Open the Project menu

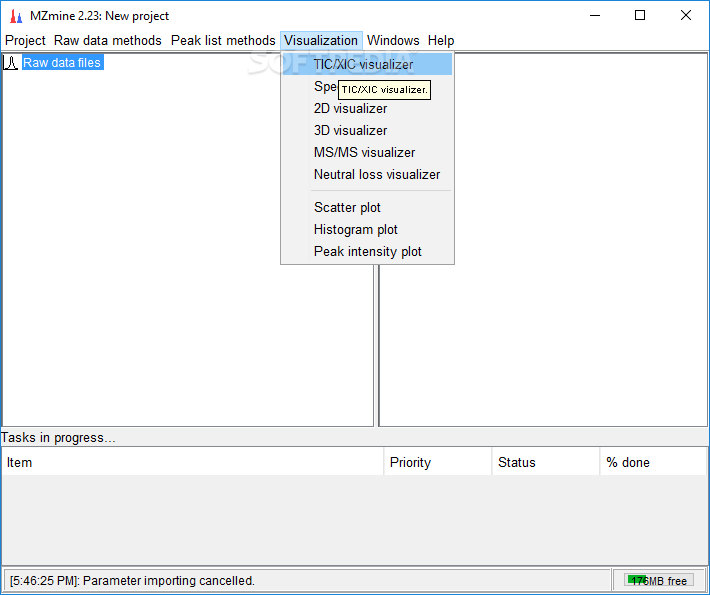[x=25, y=41]
